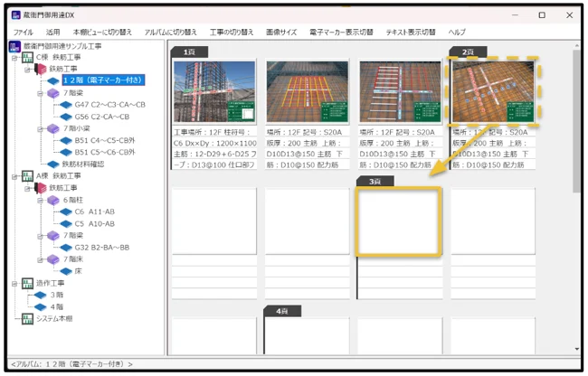Click the システム本棚 bookshelf icon
The height and width of the screenshot is (376, 588).
(x=28, y=318)
